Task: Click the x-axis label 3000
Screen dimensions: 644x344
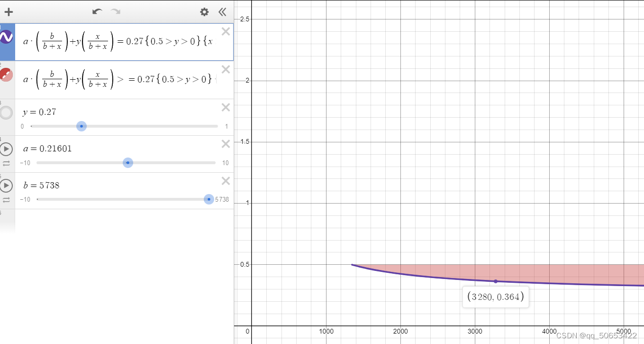Action: pos(475,331)
